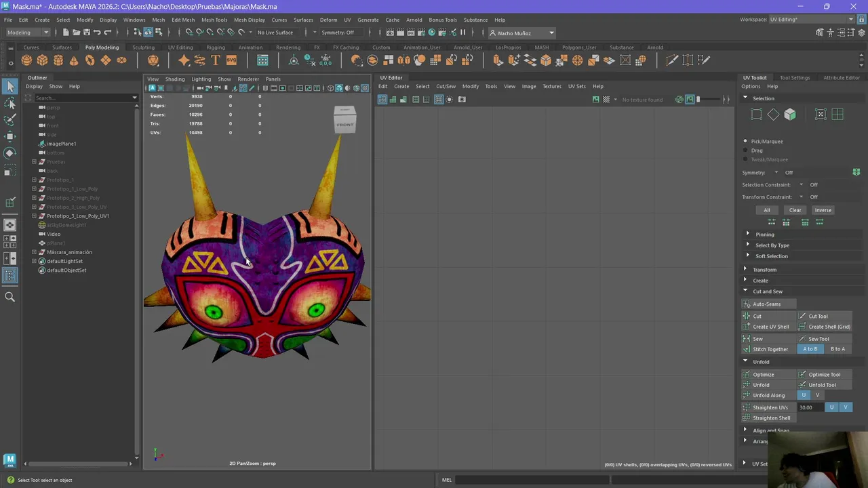Click the Clear selection button
Viewport: 868px width, 488px height.
coord(795,210)
